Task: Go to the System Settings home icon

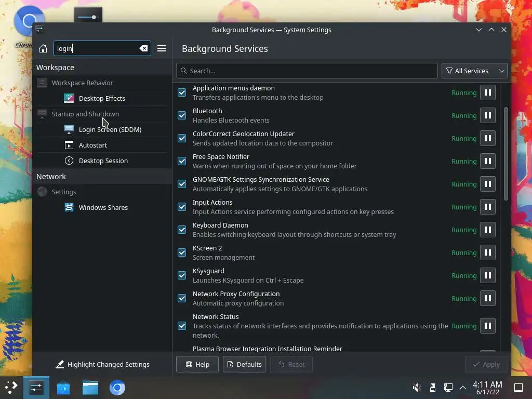Action: [x=43, y=48]
